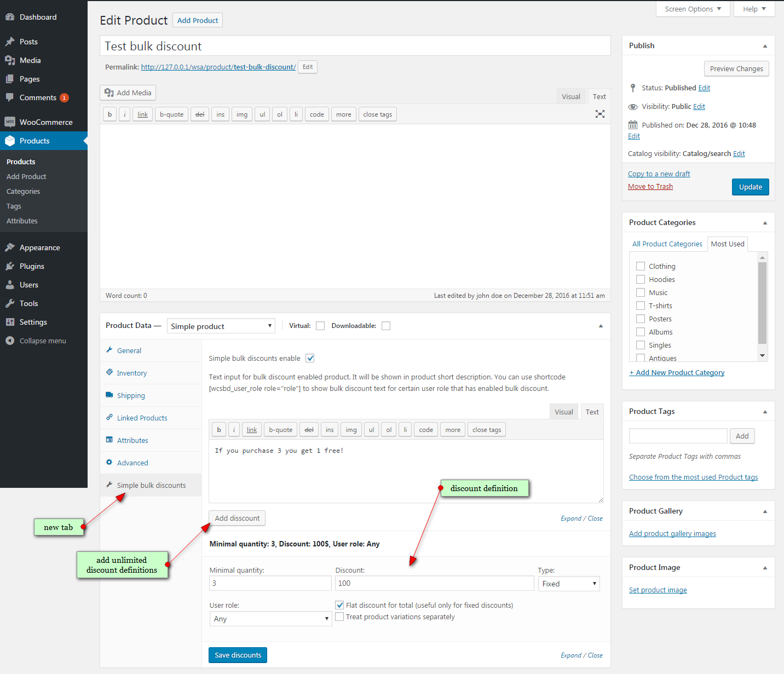Click the Products box icon
Screen dimensions: 784x674
pos(10,141)
